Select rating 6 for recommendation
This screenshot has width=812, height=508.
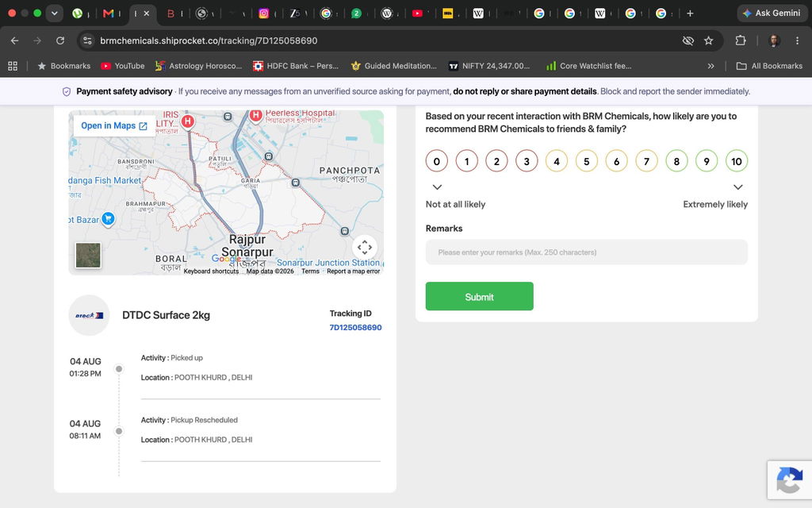pyautogui.click(x=616, y=161)
